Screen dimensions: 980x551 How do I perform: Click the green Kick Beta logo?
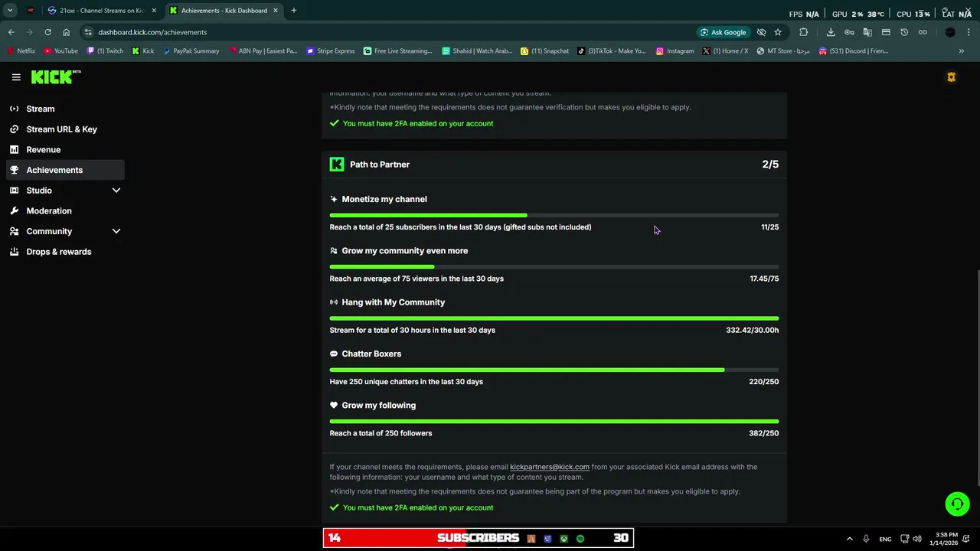click(56, 77)
